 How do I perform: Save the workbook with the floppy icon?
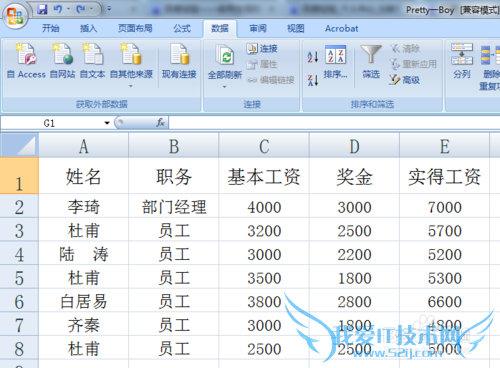(x=42, y=9)
